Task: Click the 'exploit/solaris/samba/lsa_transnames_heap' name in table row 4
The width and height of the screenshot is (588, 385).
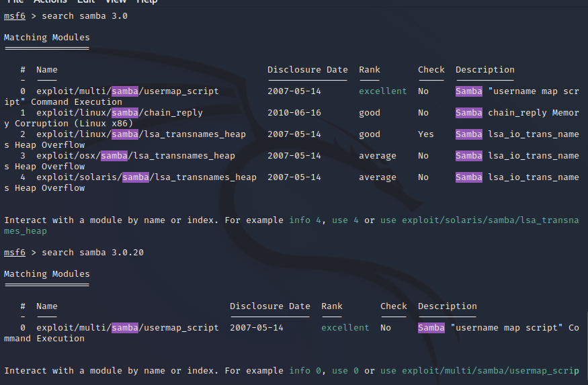Action: click(146, 177)
